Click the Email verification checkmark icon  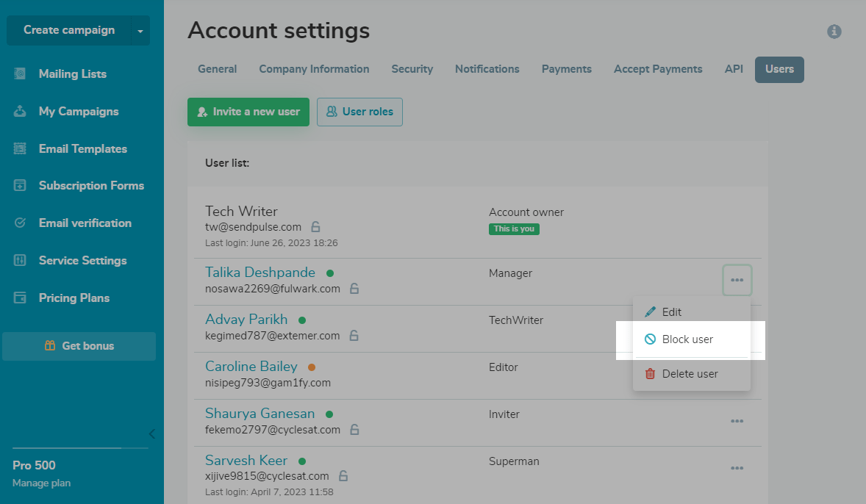(20, 223)
